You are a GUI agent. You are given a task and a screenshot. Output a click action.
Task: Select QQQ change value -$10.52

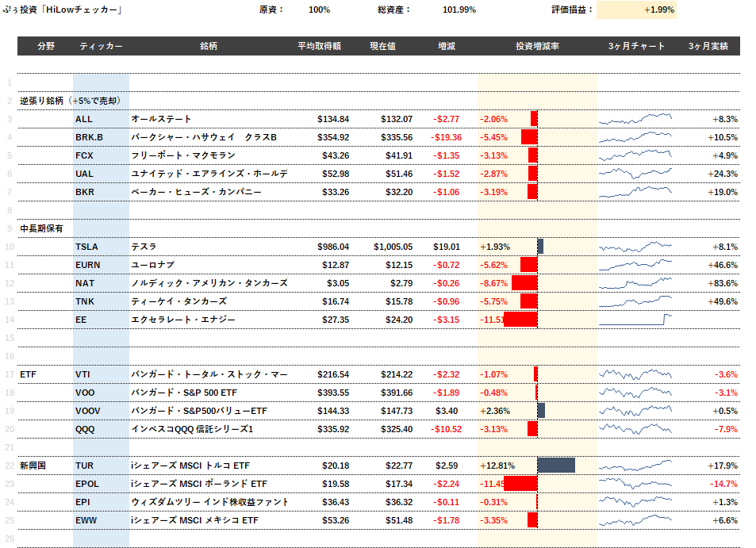[x=446, y=429]
